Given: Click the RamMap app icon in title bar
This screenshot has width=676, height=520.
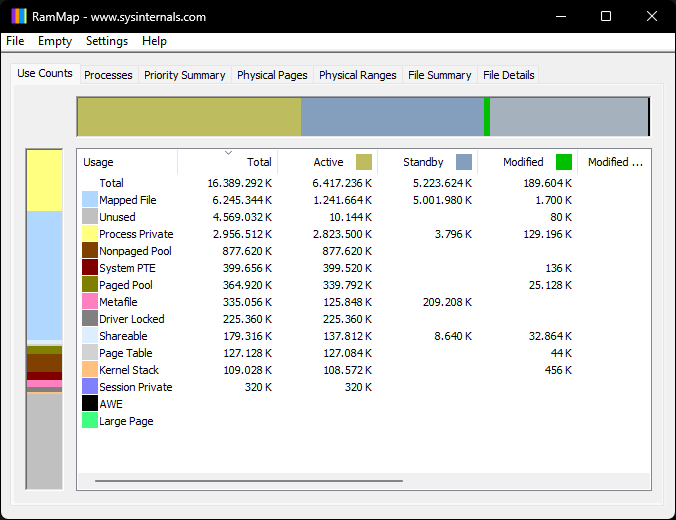Looking at the screenshot, I should (19, 16).
